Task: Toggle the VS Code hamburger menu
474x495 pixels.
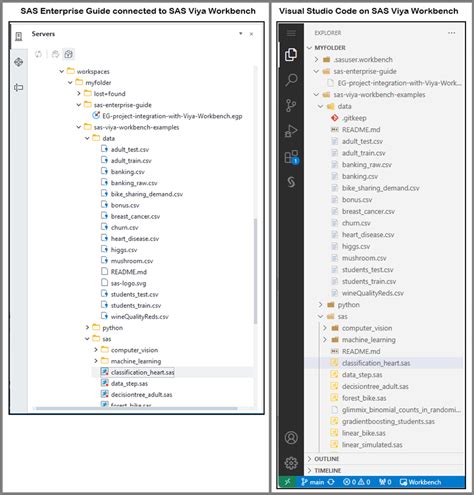Action: [291, 33]
